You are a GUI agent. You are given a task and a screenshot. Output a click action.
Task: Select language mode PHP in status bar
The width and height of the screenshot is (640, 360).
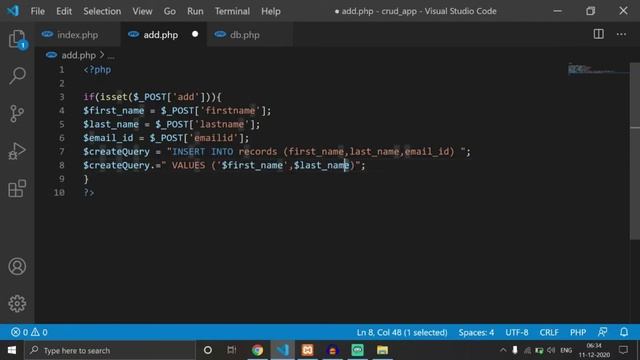tap(578, 332)
